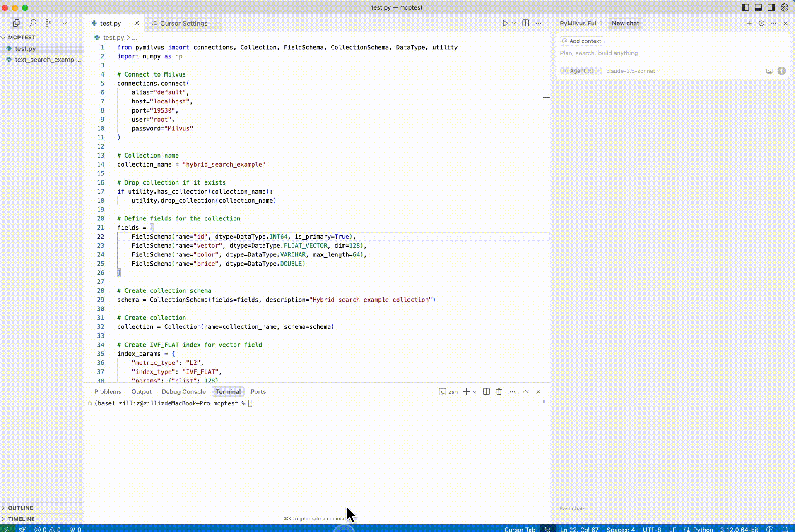Viewport: 795px width, 532px height.
Task: Start a new chat with the plus icon
Action: (x=749, y=23)
